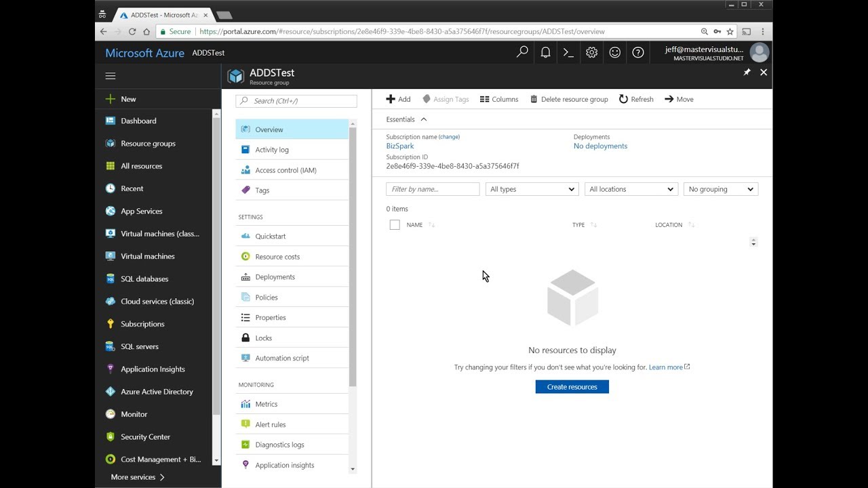Click the Create resources button
This screenshot has height=488, width=868.
click(572, 386)
